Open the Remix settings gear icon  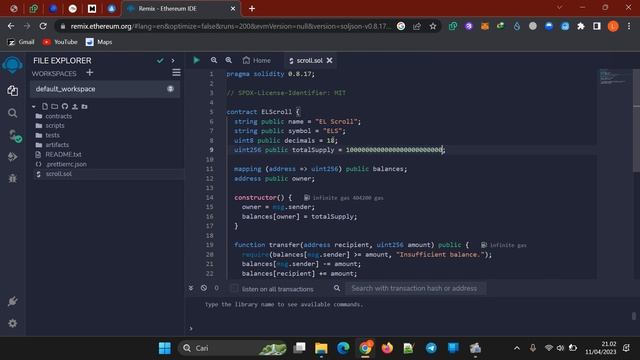pyautogui.click(x=13, y=323)
